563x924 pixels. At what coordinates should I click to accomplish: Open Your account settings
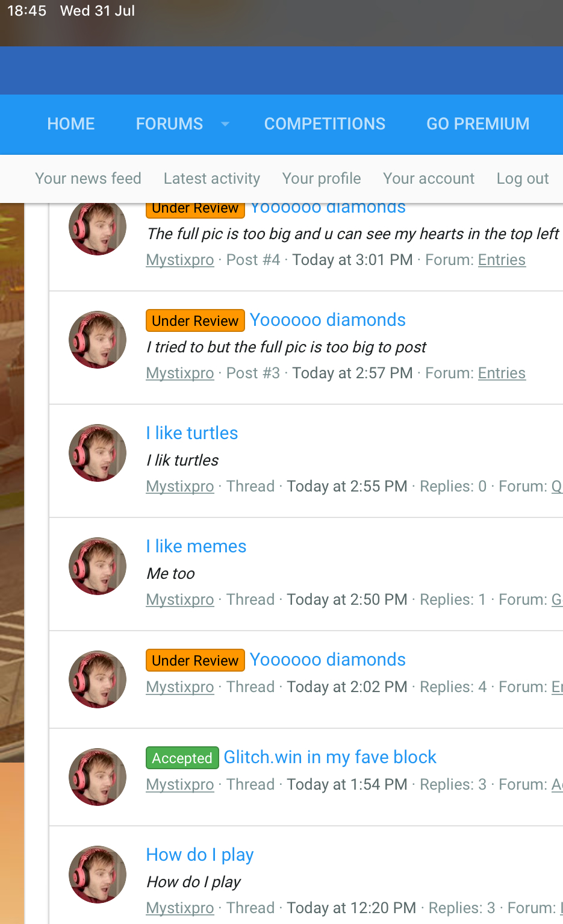(429, 179)
